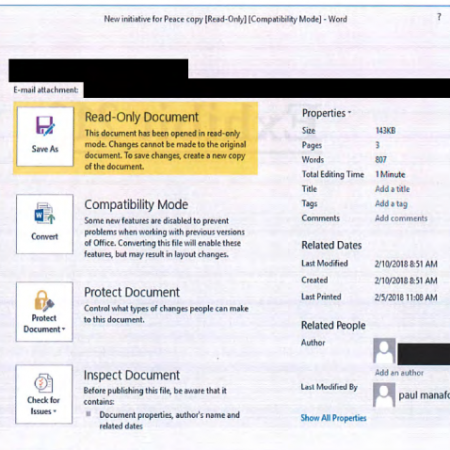Click the Check for Issues icon
This screenshot has width=450, height=450.
(44, 383)
